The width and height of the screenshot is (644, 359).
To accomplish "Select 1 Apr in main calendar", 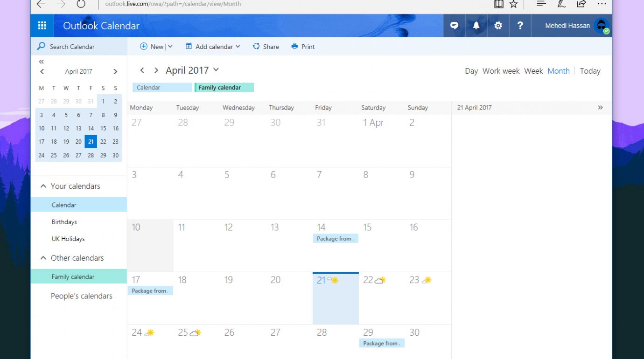I will point(381,141).
